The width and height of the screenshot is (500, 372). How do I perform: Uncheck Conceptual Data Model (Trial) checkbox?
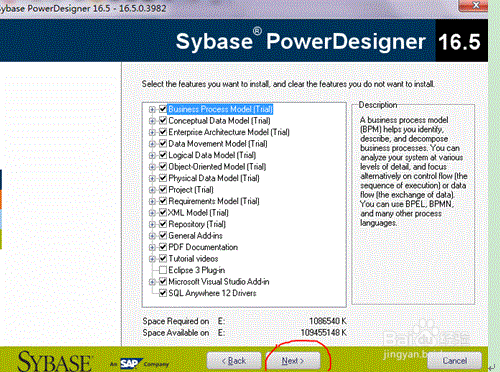click(163, 120)
